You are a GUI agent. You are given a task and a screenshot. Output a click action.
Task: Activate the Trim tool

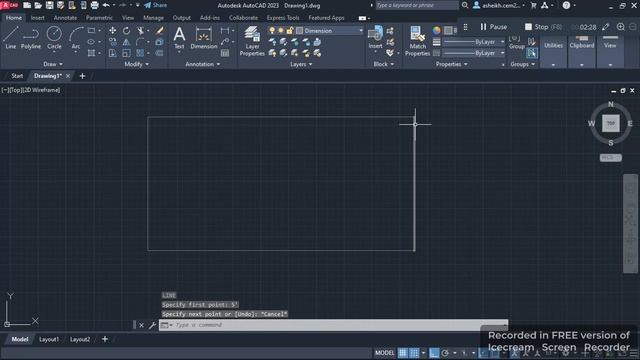(140, 31)
